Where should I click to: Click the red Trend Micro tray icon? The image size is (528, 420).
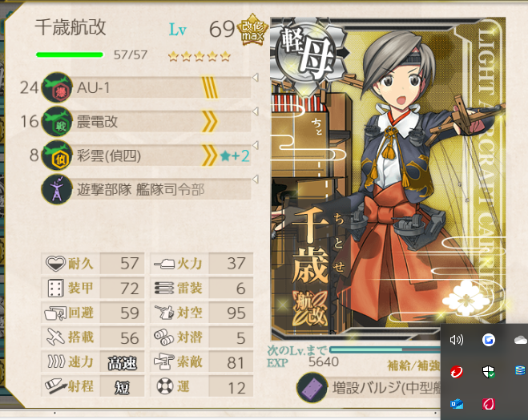[x=456, y=372]
